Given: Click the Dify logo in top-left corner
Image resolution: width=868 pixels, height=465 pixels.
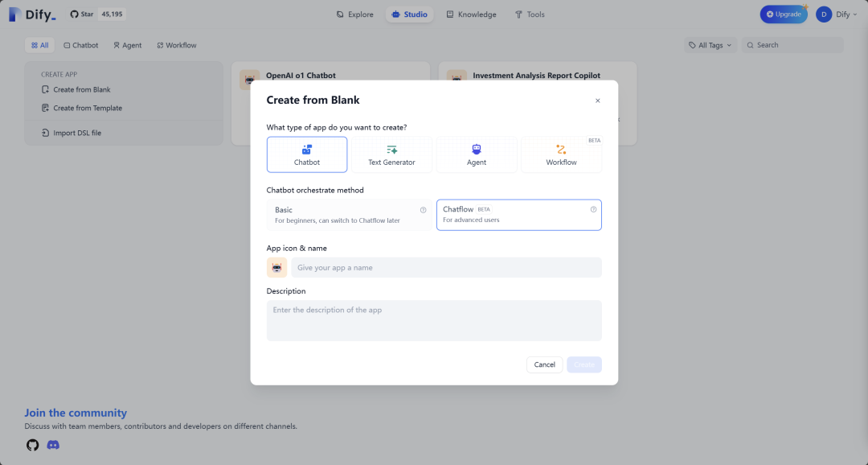Looking at the screenshot, I should click(32, 14).
